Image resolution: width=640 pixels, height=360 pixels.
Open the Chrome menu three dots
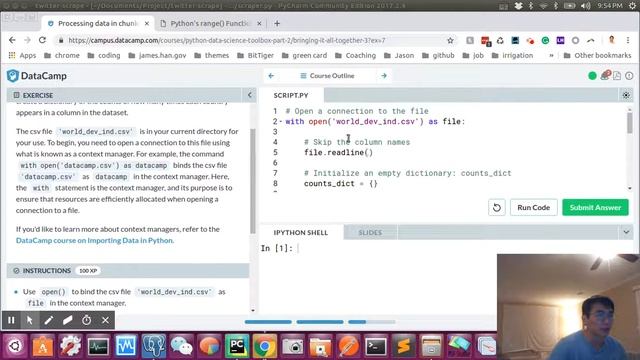(x=628, y=40)
